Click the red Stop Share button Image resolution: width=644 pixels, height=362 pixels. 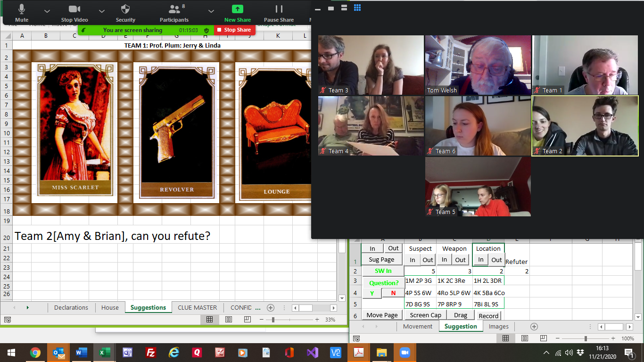click(x=234, y=30)
